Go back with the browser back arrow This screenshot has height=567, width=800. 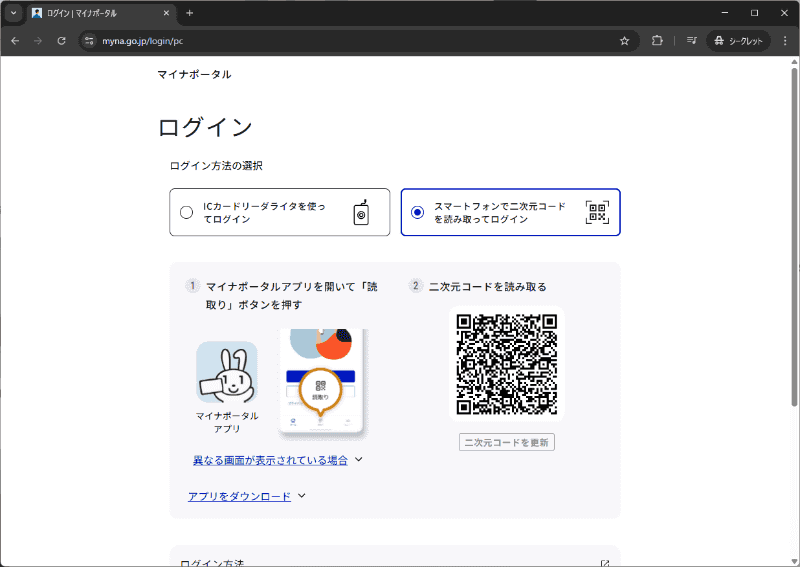coord(15,41)
